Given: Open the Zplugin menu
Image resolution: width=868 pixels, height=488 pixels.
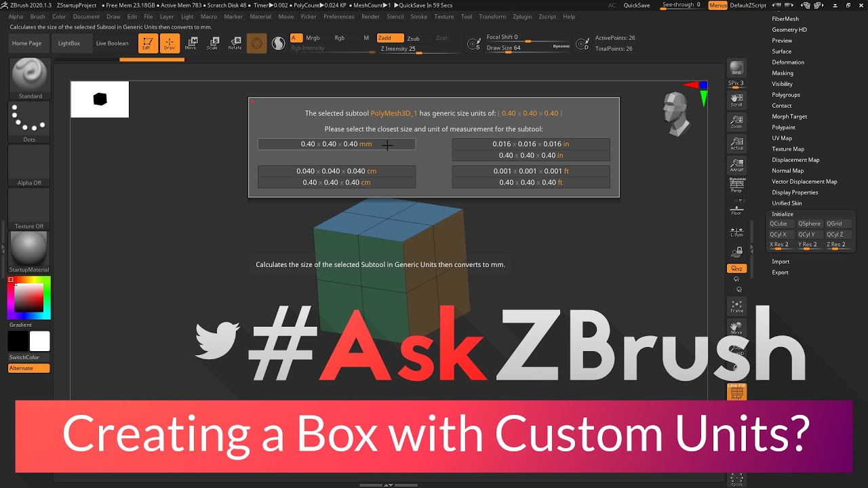Looking at the screenshot, I should (522, 16).
